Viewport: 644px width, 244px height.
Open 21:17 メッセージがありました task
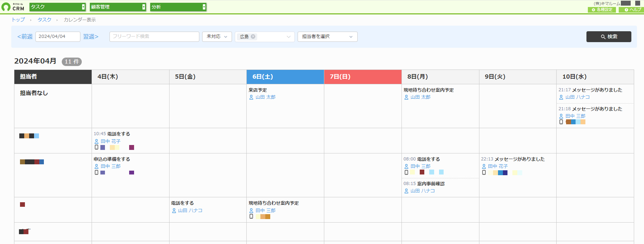pos(590,90)
